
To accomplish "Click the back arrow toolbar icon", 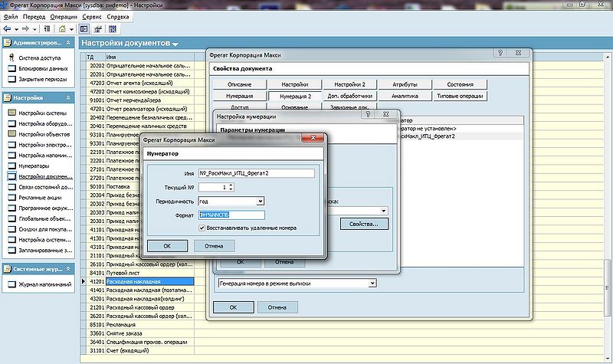I will (x=7, y=29).
